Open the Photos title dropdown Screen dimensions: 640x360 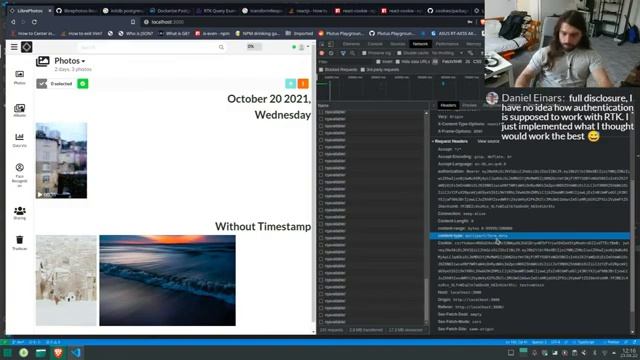(x=69, y=61)
